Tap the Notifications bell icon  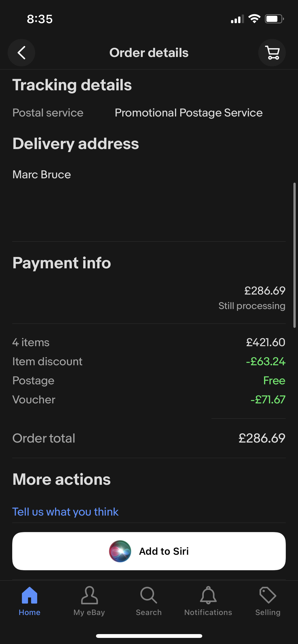pos(208,595)
